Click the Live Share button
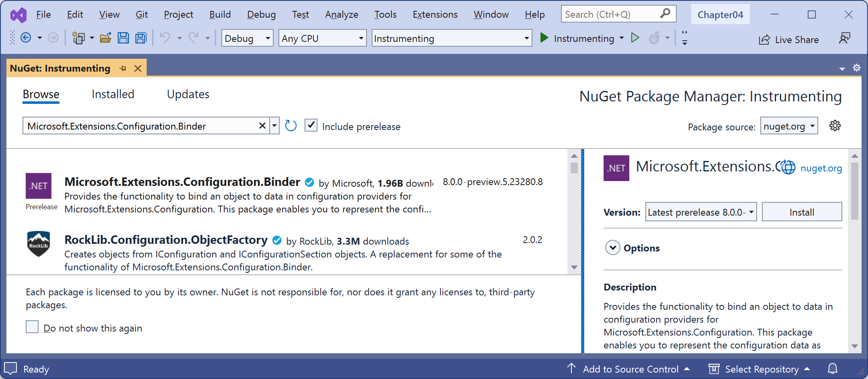 [788, 39]
